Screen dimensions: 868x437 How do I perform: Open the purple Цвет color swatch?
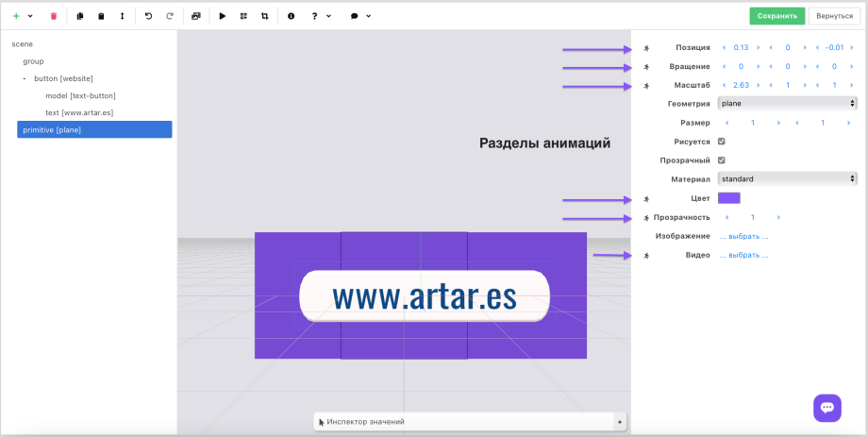tap(729, 198)
